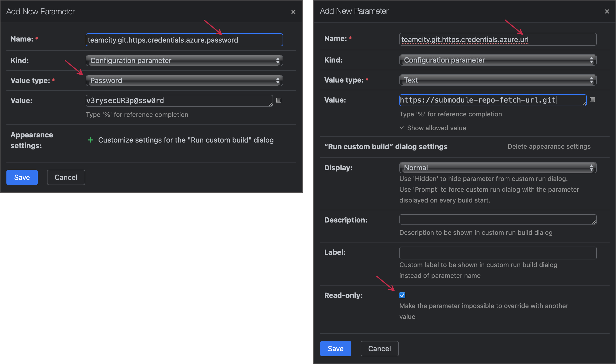Close the password parameter dialog
Screen dimensions: 616x364
(293, 12)
